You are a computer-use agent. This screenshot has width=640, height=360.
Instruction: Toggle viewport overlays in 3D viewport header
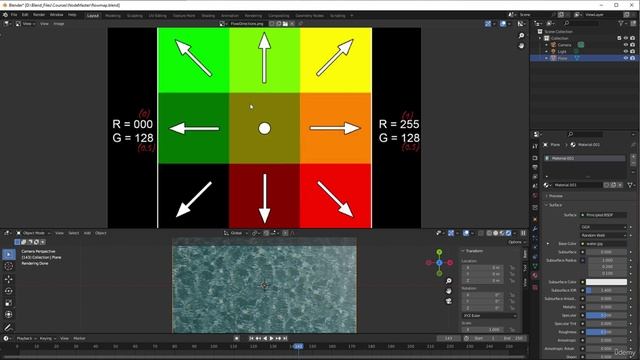coord(466,233)
